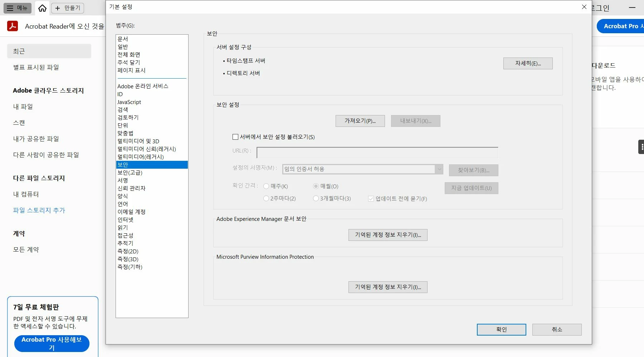Select 인터넷 category
This screenshot has height=357, width=644.
[x=152, y=220]
